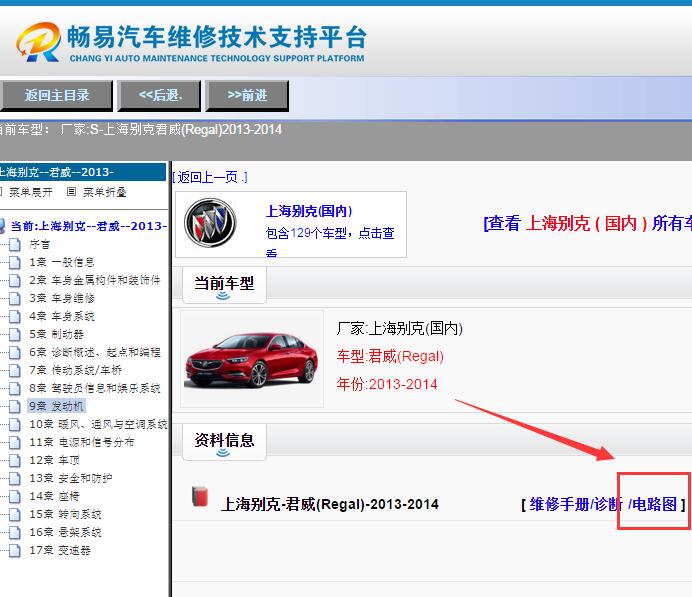Open the 上海别克(国内) brand link
The width and height of the screenshot is (692, 597).
pos(309,211)
